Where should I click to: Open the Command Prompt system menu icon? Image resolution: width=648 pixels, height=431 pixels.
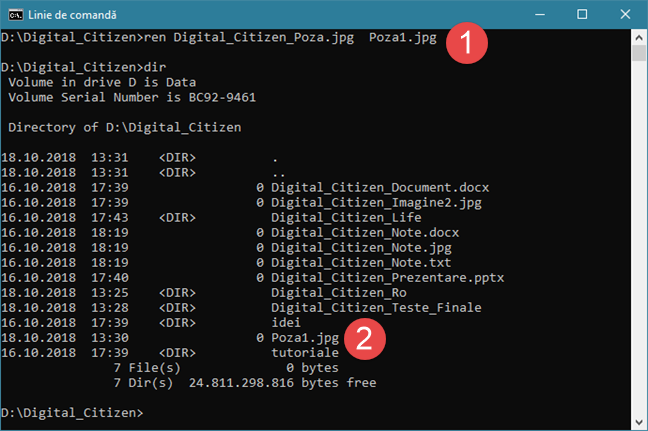[x=14, y=15]
